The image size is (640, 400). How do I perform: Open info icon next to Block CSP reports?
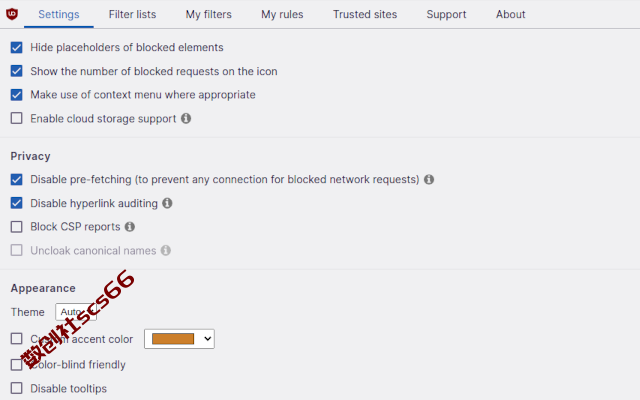(x=130, y=227)
